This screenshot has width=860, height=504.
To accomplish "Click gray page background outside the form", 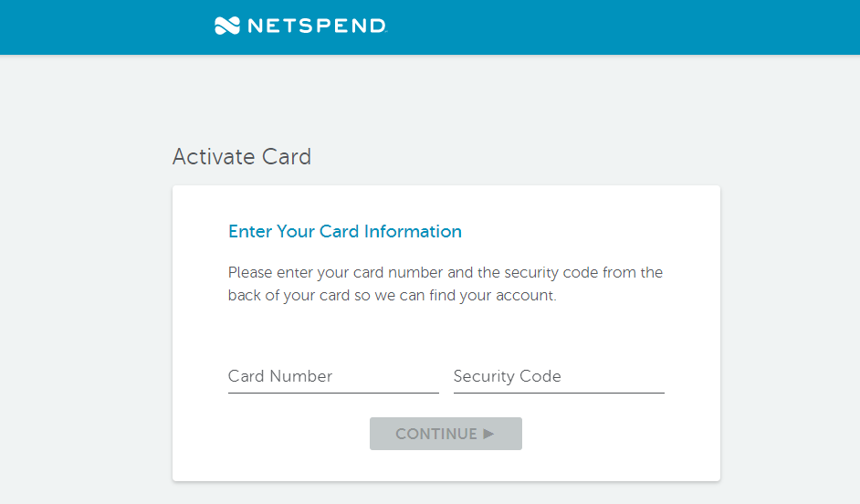I will tap(82, 274).
